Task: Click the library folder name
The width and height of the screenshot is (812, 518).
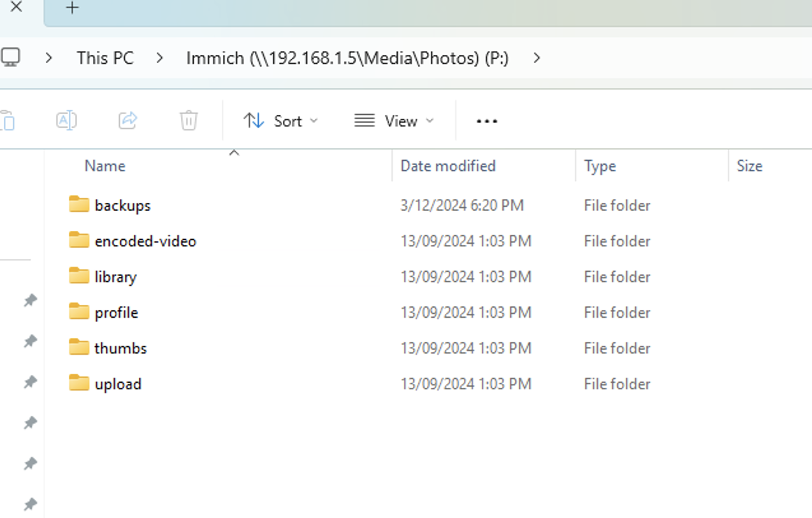Action: pos(115,277)
